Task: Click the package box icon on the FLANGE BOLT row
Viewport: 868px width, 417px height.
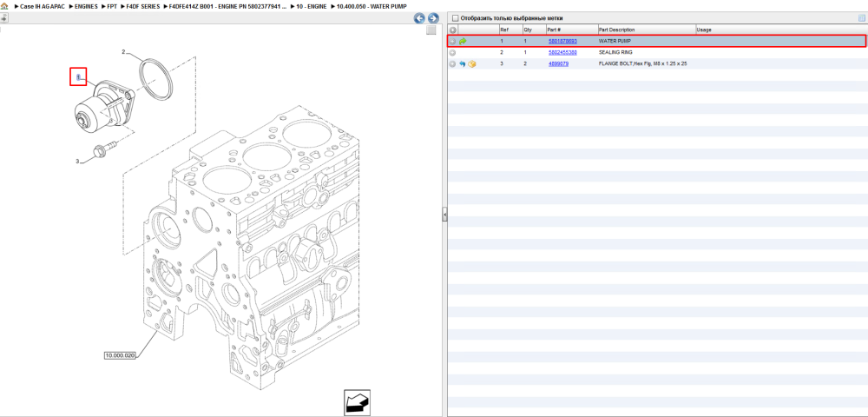Action: point(472,64)
